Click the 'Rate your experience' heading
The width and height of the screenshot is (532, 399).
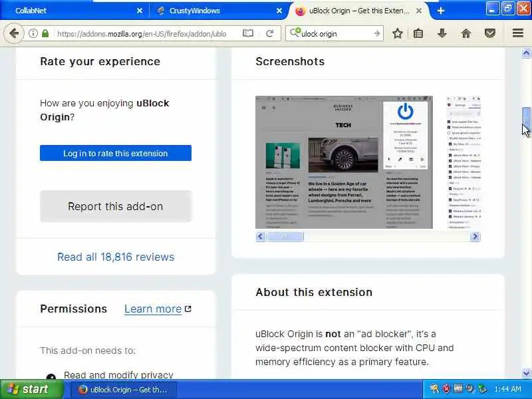(x=100, y=61)
